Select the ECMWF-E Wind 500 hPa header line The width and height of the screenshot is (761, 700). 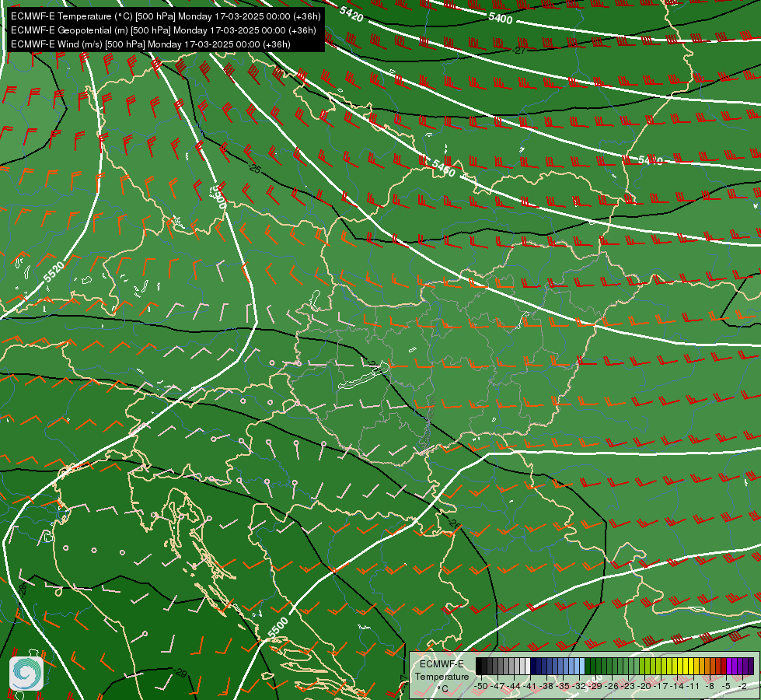tap(151, 44)
